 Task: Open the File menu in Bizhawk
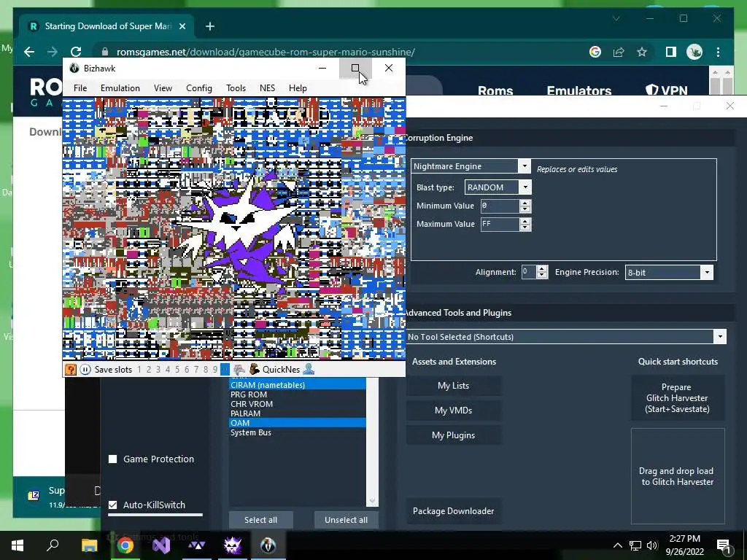(x=80, y=88)
